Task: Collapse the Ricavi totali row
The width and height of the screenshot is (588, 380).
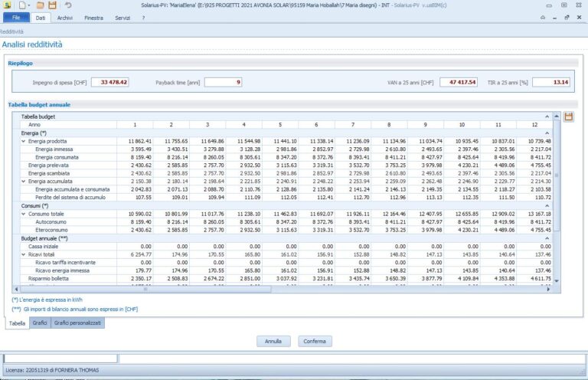Action: [x=24, y=254]
